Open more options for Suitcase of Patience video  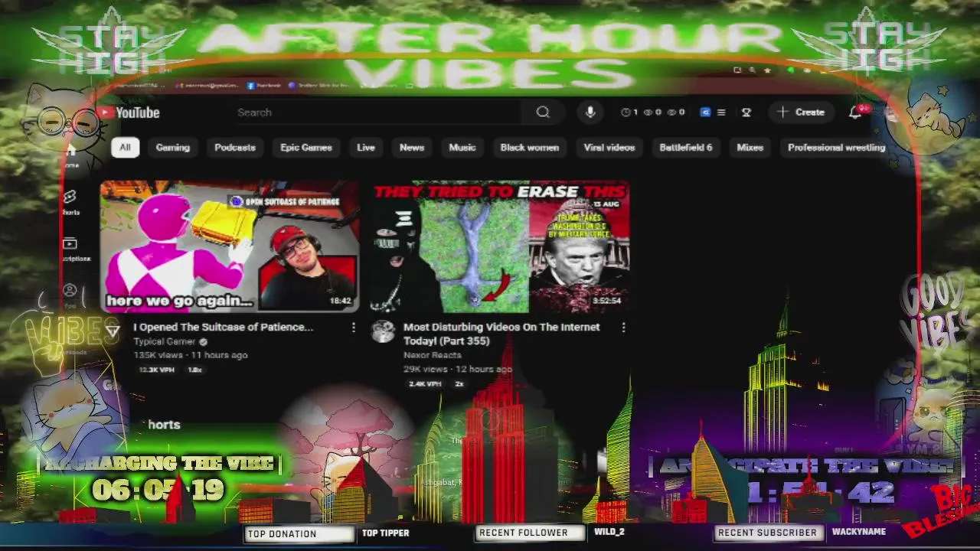(x=353, y=328)
